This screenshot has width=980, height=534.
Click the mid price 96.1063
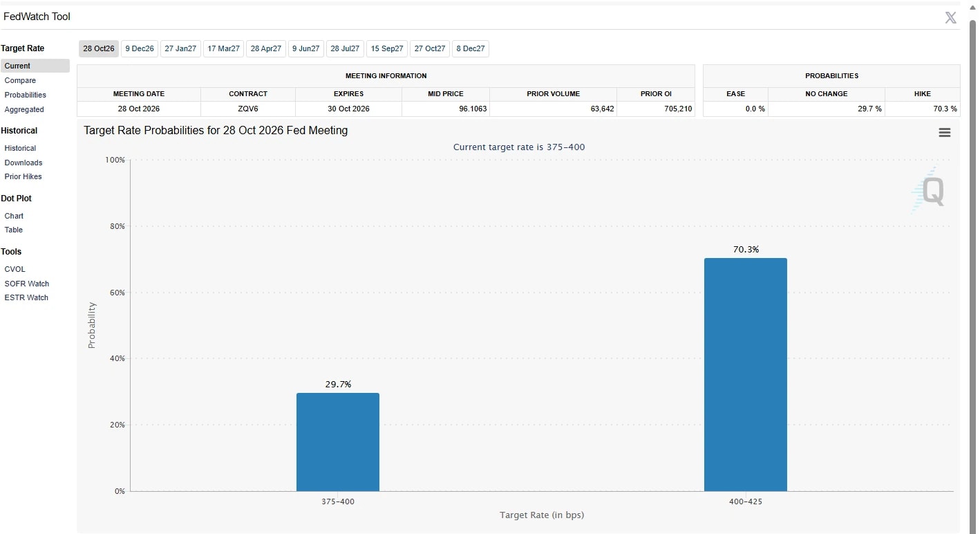click(x=446, y=109)
